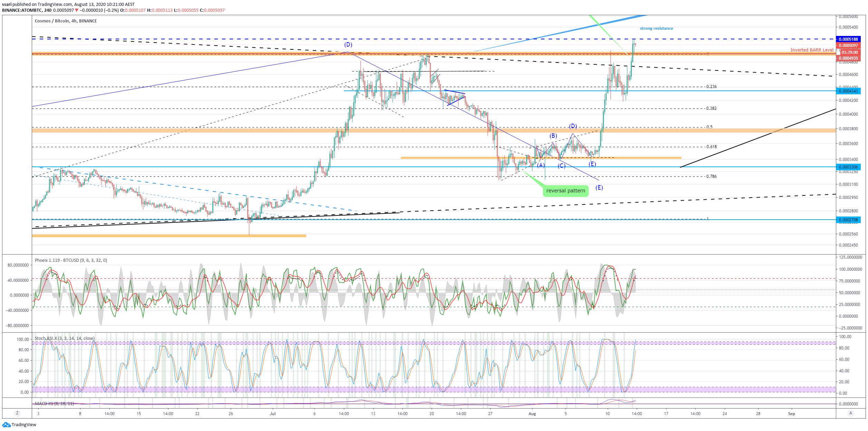Click the 0.0002950 price axis tick
The height and width of the screenshot is (431, 868).
tap(848, 198)
